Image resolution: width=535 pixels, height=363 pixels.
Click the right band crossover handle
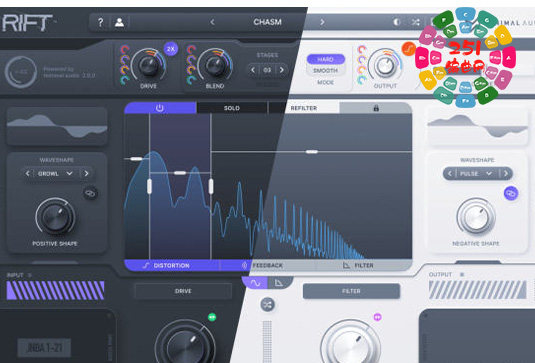coord(211,186)
